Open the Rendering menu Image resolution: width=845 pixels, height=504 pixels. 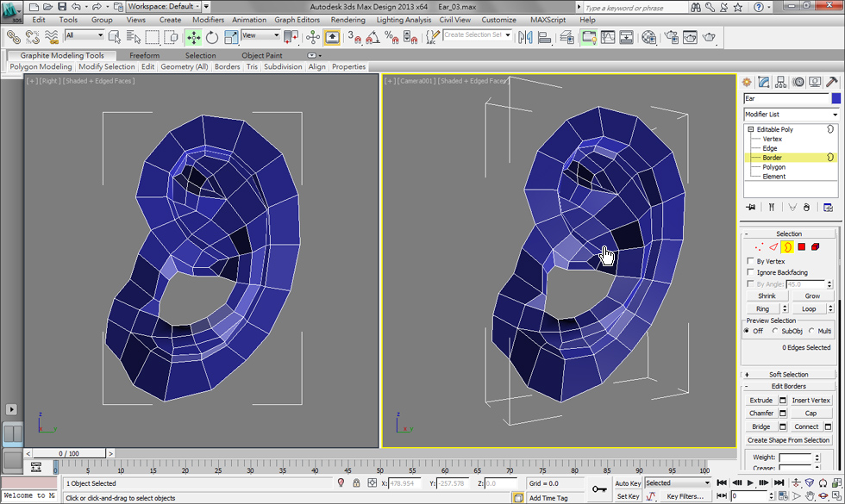347,20
